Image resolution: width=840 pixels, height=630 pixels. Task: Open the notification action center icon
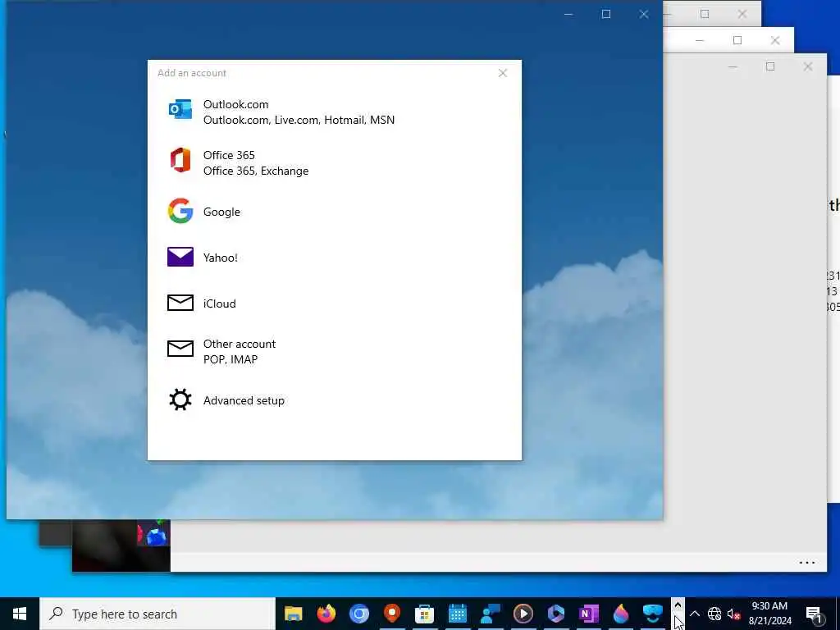click(x=814, y=614)
